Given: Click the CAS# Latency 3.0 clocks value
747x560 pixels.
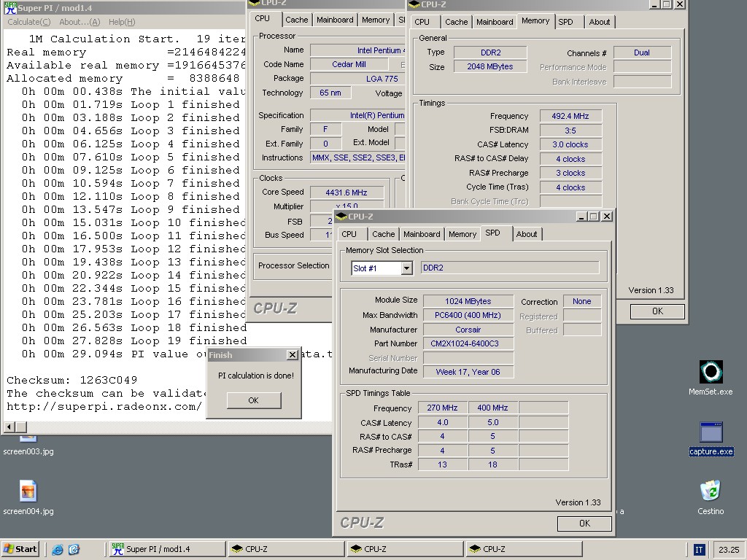Looking at the screenshot, I should click(570, 145).
